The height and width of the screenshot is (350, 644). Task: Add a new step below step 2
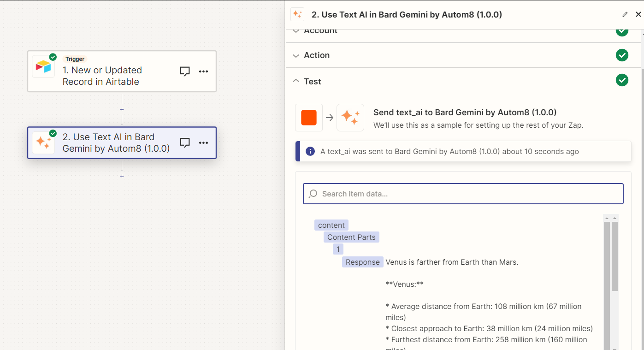point(122,176)
